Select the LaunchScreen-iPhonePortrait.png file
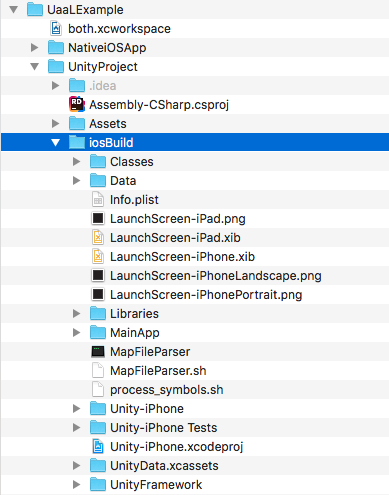The height and width of the screenshot is (495, 389). click(x=195, y=295)
